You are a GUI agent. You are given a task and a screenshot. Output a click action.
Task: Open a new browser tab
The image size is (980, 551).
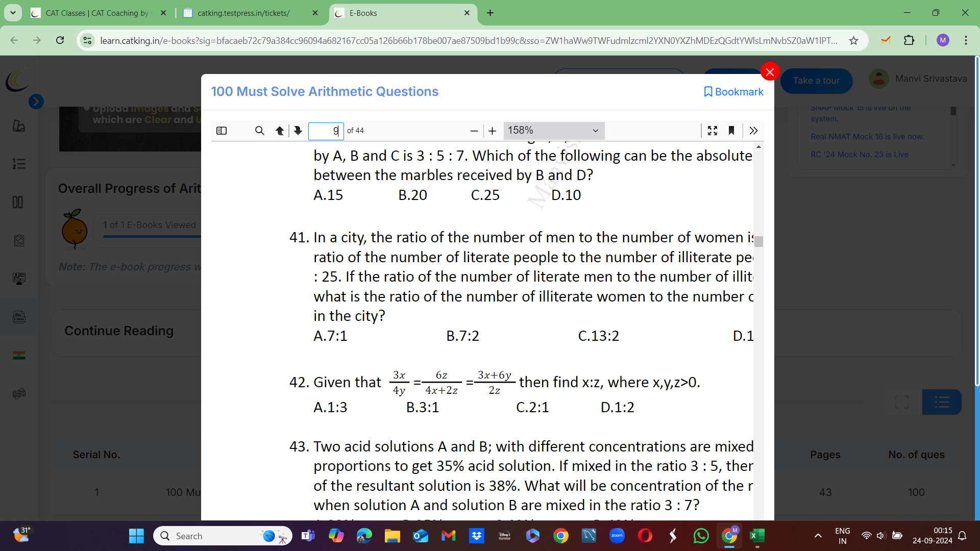tap(490, 13)
